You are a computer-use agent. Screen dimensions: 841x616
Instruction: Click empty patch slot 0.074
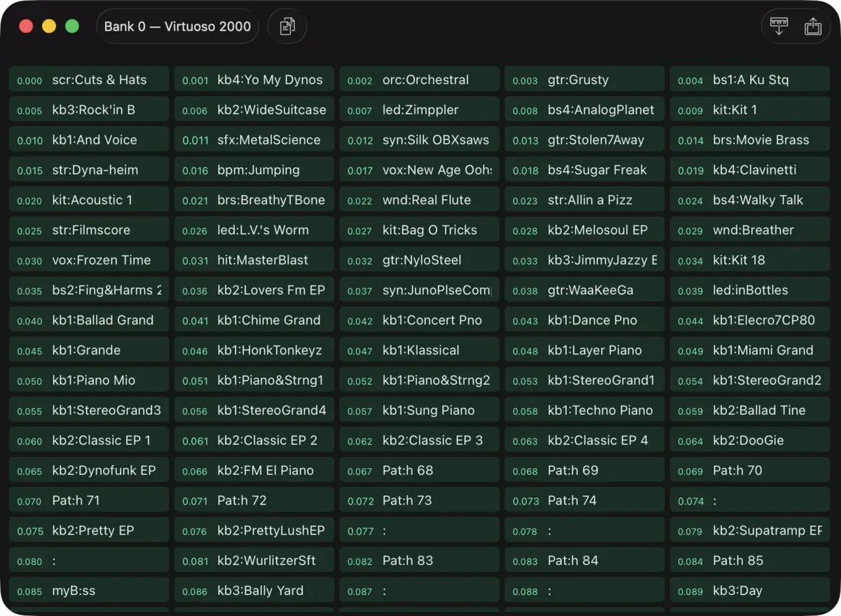tap(750, 501)
